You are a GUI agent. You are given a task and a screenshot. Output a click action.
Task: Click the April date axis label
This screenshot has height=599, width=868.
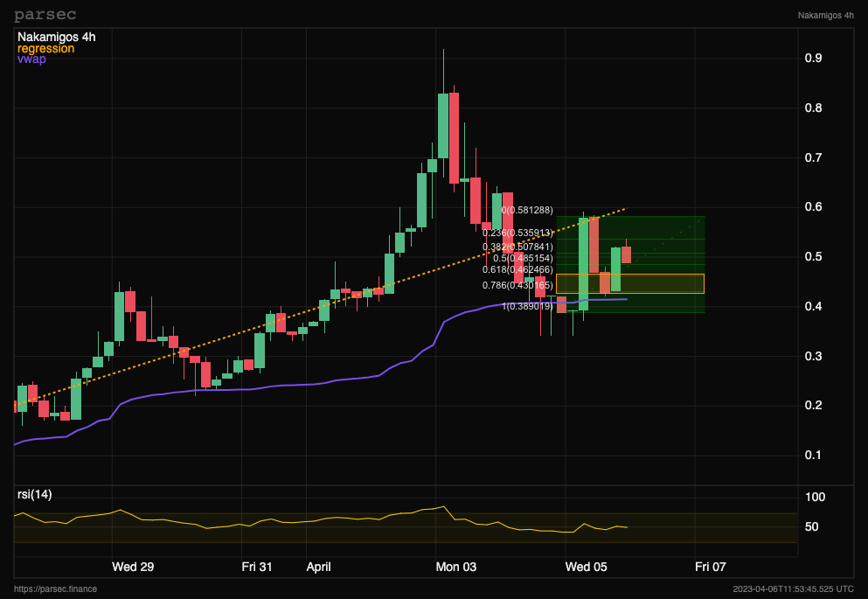318,567
